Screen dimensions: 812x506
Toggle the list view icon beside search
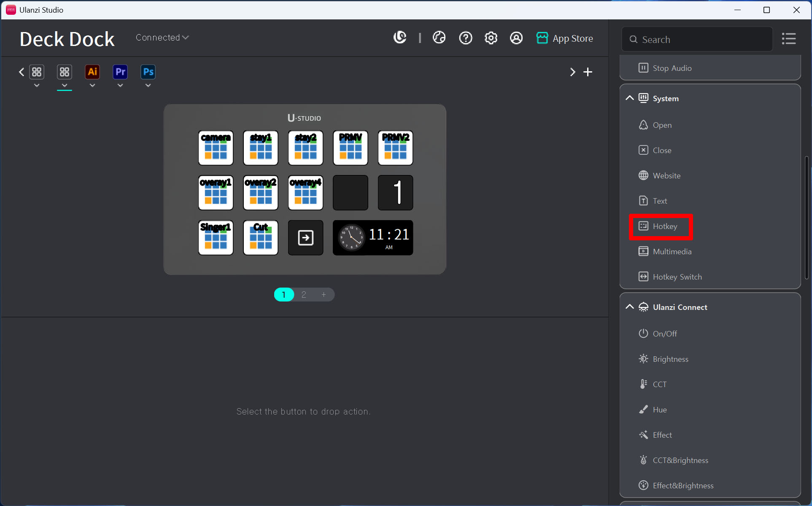click(x=788, y=39)
